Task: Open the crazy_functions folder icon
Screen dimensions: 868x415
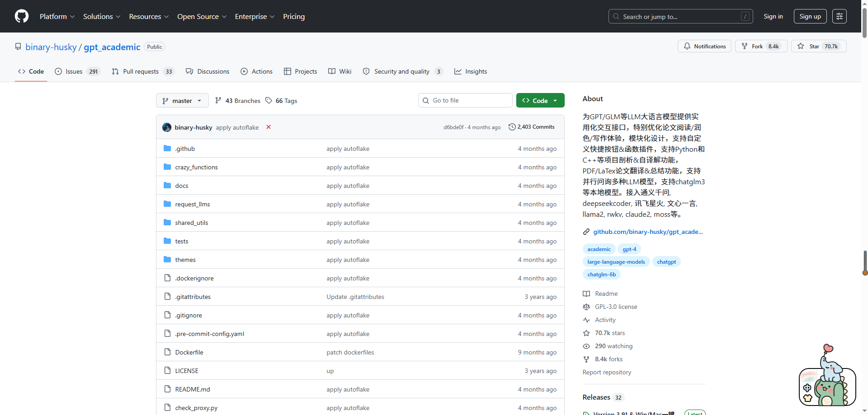Action: point(167,167)
